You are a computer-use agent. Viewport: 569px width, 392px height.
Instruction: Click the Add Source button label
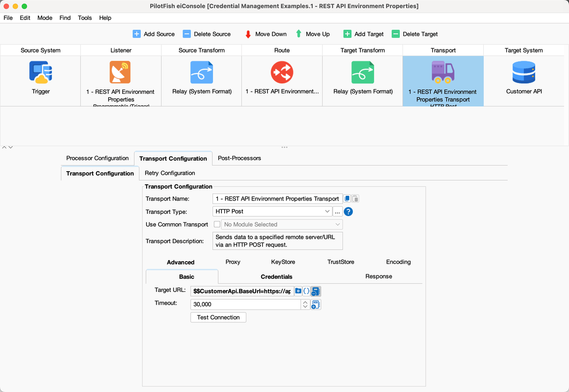click(x=159, y=34)
